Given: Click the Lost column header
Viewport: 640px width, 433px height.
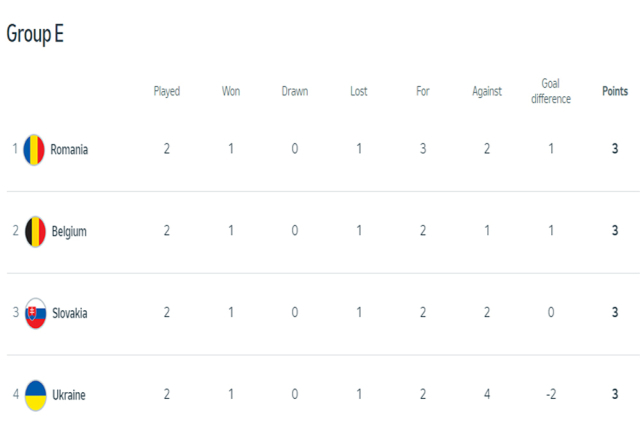Looking at the screenshot, I should point(358,91).
